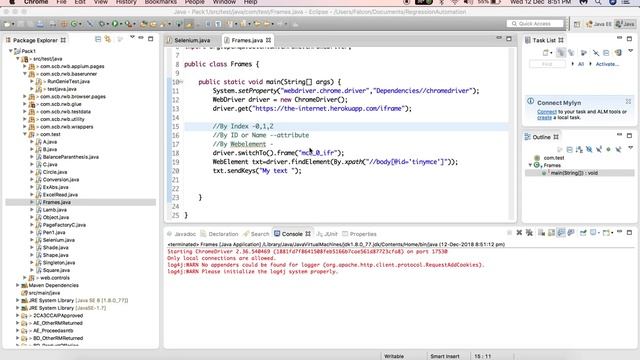
Task: Click the create local task link
Action: [544, 118]
